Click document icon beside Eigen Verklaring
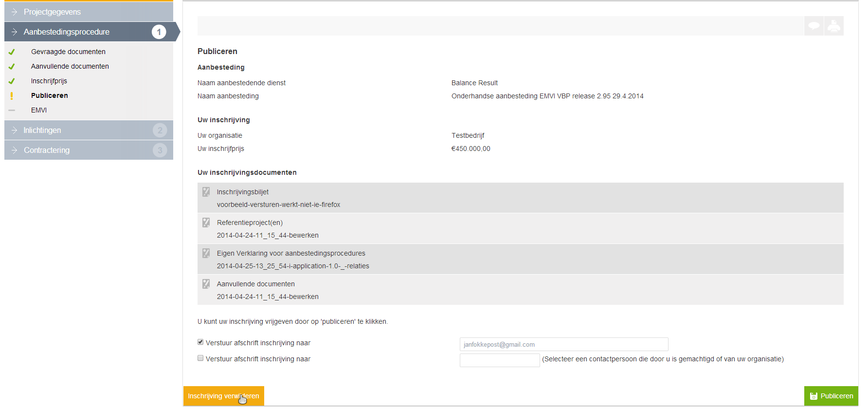Image resolution: width=868 pixels, height=410 pixels. [x=206, y=253]
